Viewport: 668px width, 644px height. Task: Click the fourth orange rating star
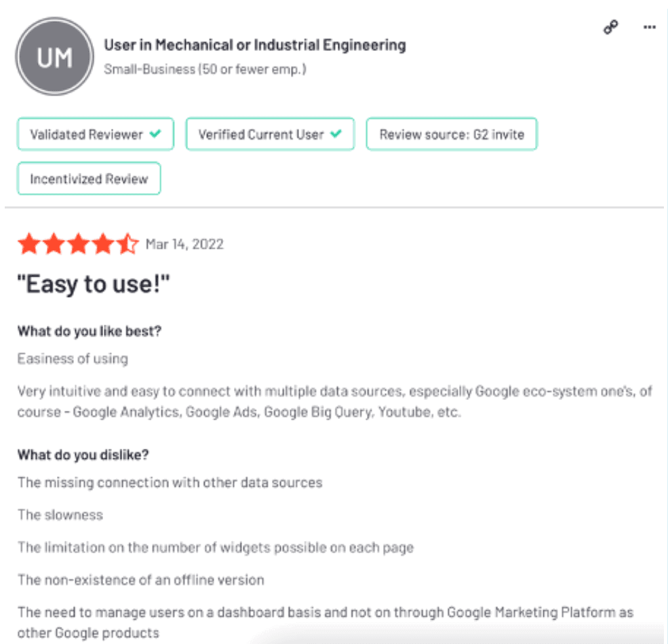(x=103, y=244)
